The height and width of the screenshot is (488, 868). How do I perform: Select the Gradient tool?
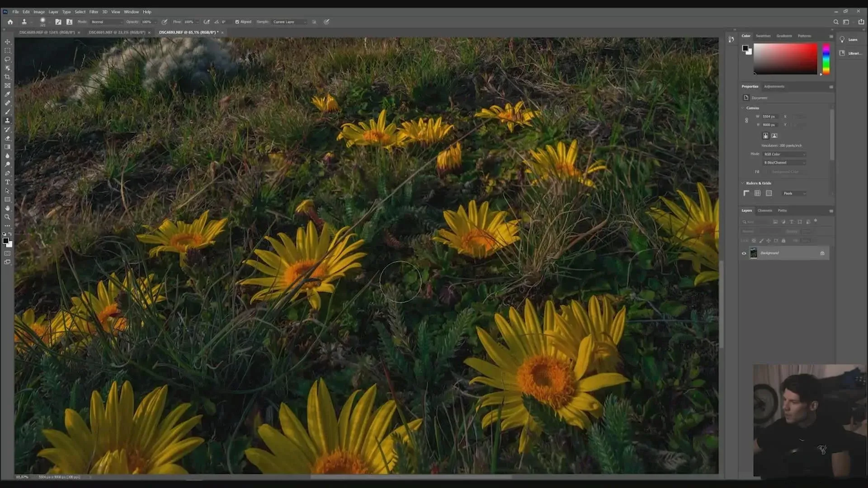[7, 147]
